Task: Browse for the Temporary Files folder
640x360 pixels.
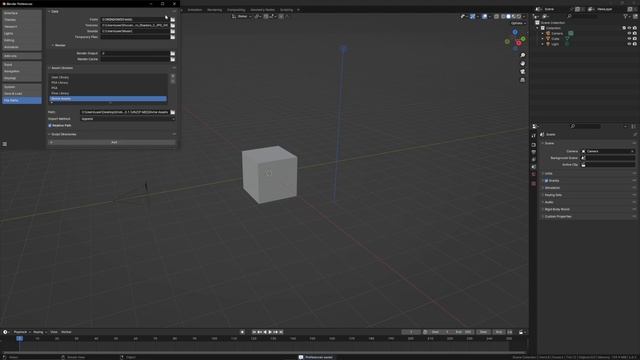Action: [x=173, y=37]
